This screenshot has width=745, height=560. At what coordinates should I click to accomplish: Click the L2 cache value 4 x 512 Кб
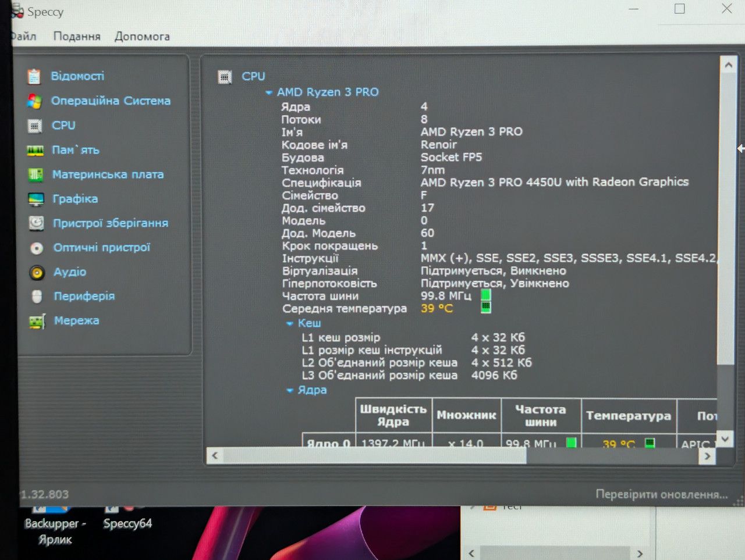click(x=502, y=362)
